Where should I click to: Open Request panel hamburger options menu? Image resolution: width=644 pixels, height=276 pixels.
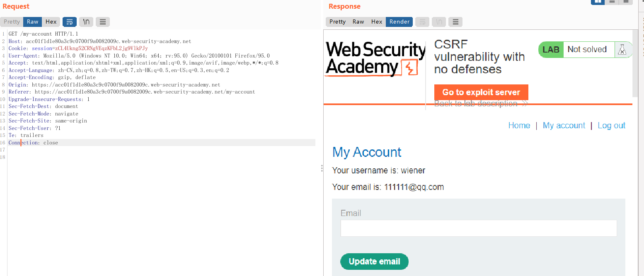click(103, 22)
